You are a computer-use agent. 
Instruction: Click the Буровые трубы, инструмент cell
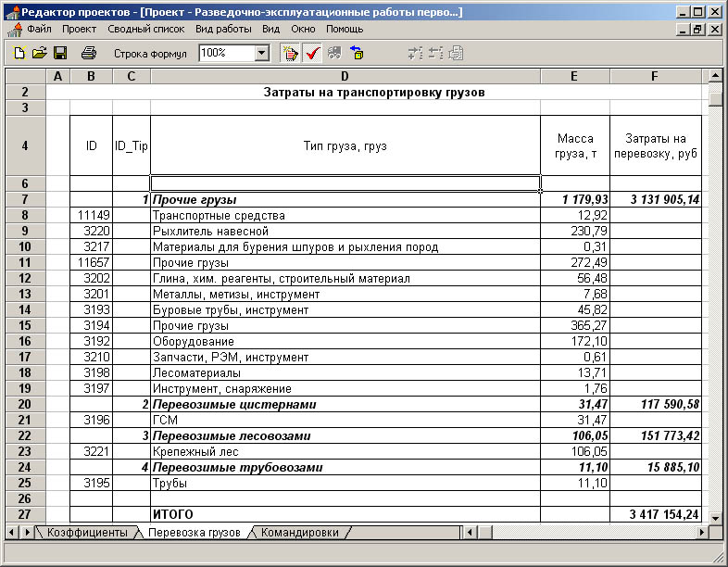pos(345,309)
